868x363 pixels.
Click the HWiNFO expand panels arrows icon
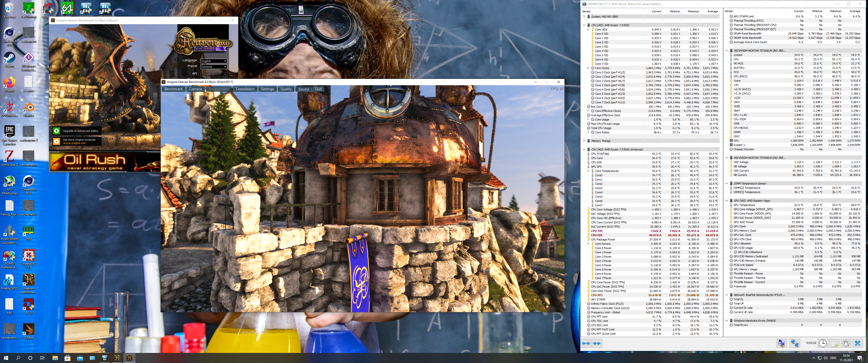point(586,343)
